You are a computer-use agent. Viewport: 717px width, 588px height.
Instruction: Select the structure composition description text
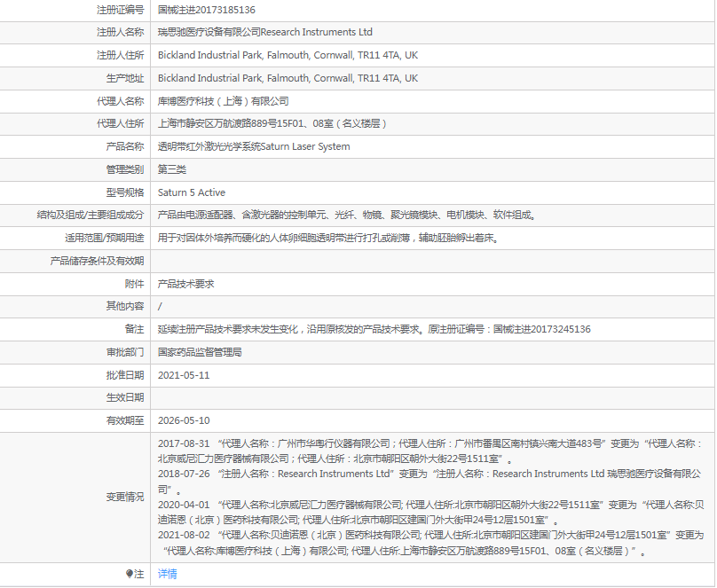click(x=347, y=215)
